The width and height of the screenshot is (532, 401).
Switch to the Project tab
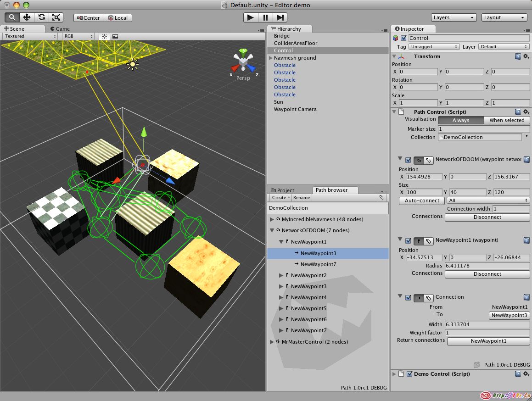[283, 190]
